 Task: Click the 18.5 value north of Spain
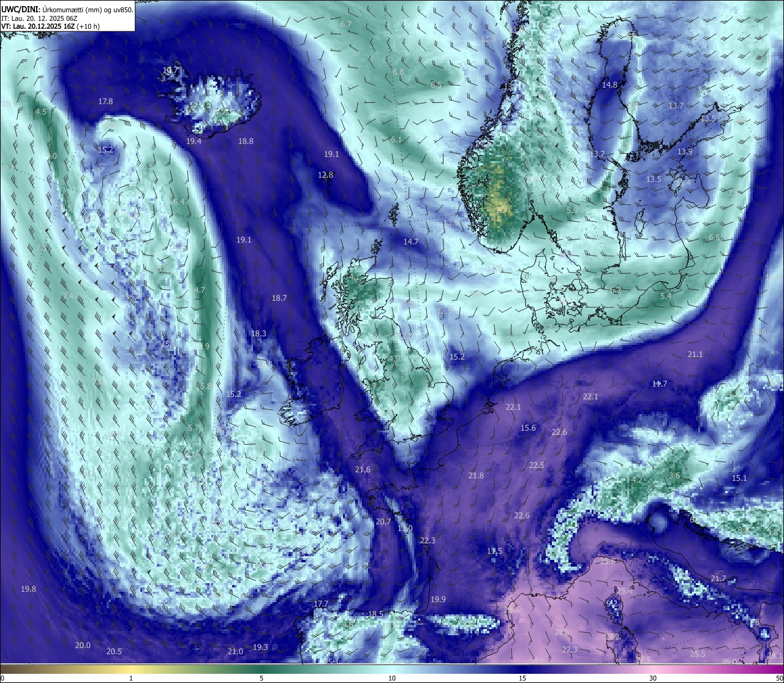pyautogui.click(x=375, y=614)
